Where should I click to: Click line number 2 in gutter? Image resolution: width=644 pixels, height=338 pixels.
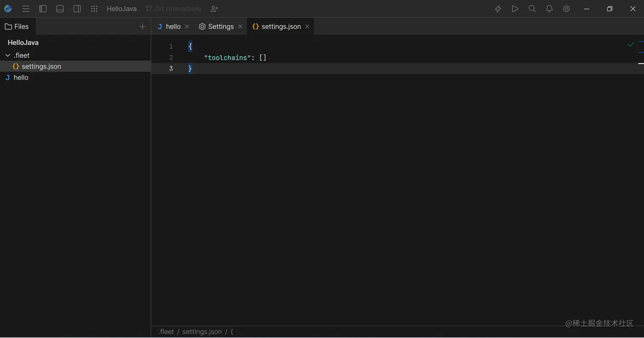click(171, 57)
